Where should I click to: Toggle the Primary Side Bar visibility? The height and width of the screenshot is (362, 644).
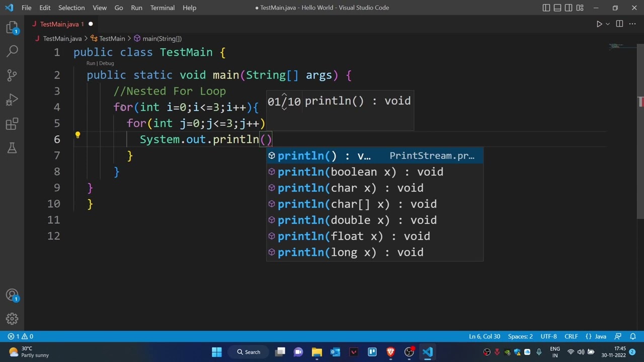[546, 8]
